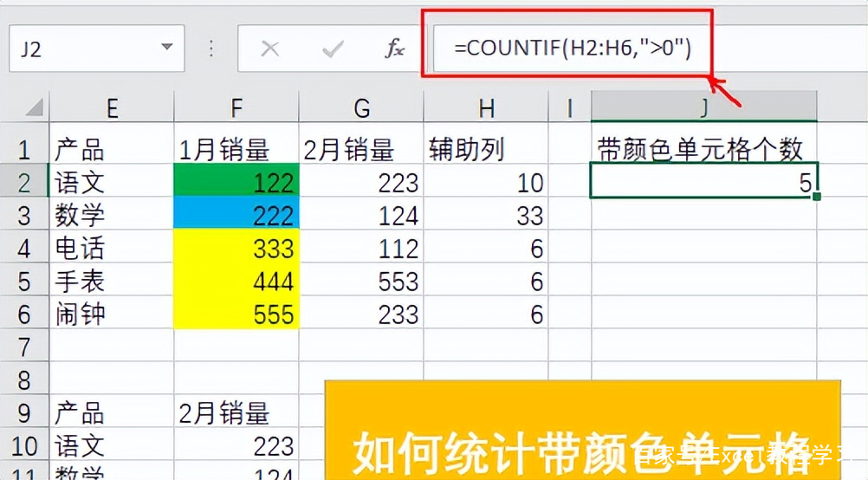Select the green cell with 122
This screenshot has width=868, height=480.
pos(236,180)
